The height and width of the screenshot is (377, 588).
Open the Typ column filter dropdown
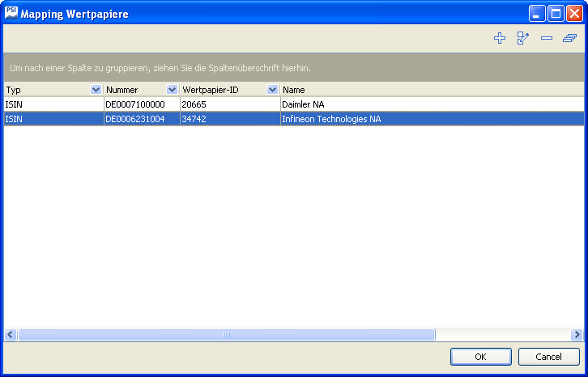coord(96,90)
